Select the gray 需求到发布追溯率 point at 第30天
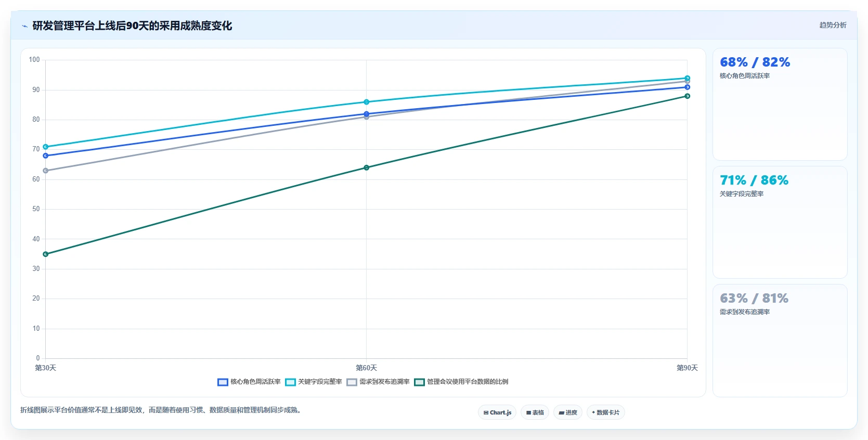The width and height of the screenshot is (868, 440). 46,171
